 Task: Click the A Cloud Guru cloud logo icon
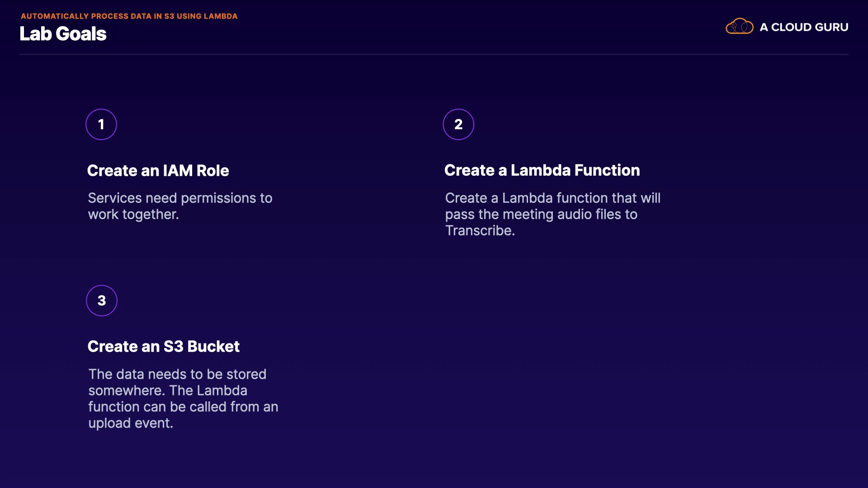tap(739, 27)
